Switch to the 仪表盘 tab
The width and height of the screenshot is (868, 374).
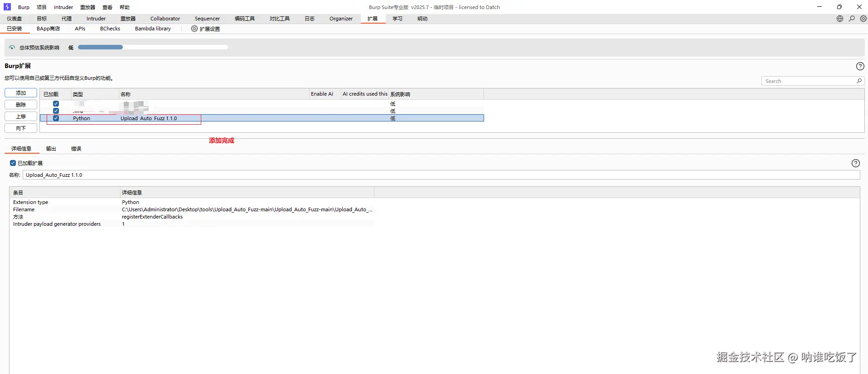pyautogui.click(x=14, y=19)
